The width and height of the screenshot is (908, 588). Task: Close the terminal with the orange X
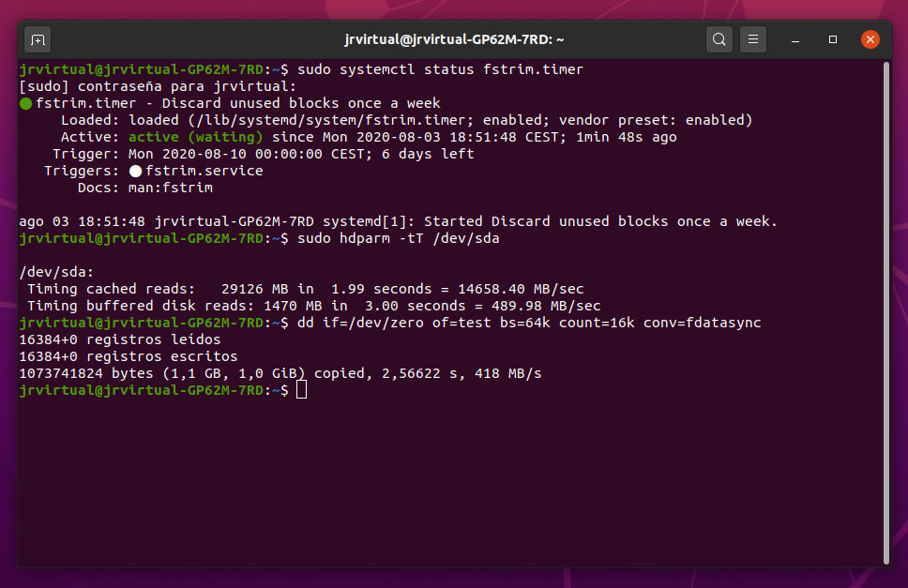[x=870, y=39]
